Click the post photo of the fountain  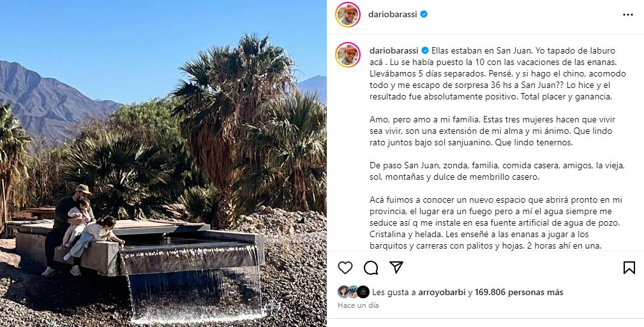pos(163,163)
